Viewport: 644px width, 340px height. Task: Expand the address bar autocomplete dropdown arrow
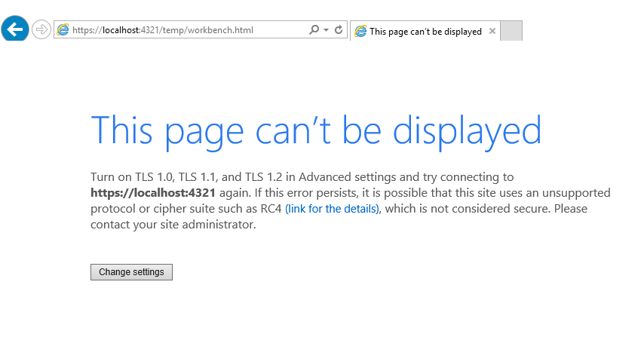pyautogui.click(x=326, y=30)
